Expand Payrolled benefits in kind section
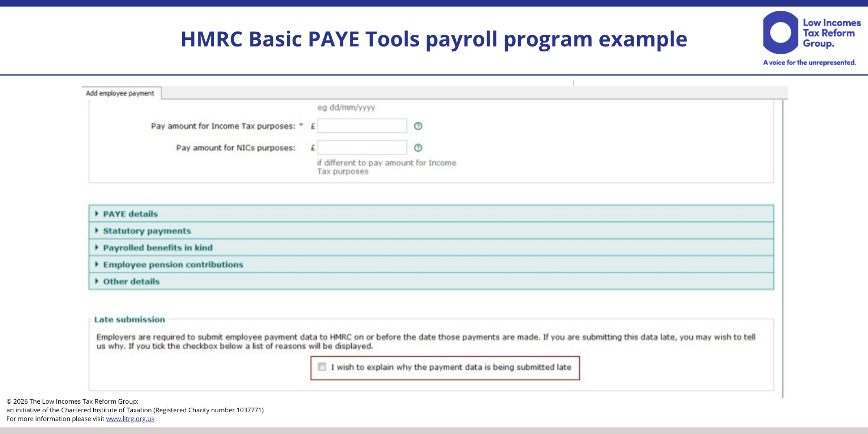This screenshot has height=434, width=868. pyautogui.click(x=431, y=247)
